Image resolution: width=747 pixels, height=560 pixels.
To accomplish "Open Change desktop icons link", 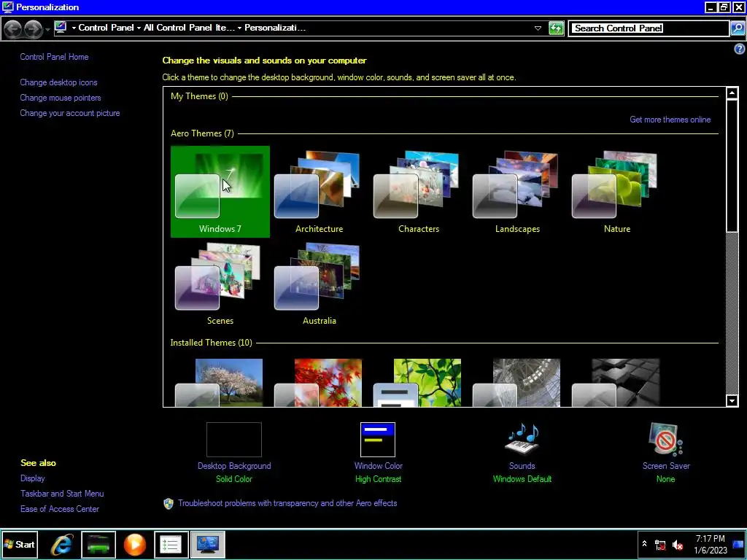I will pos(58,82).
